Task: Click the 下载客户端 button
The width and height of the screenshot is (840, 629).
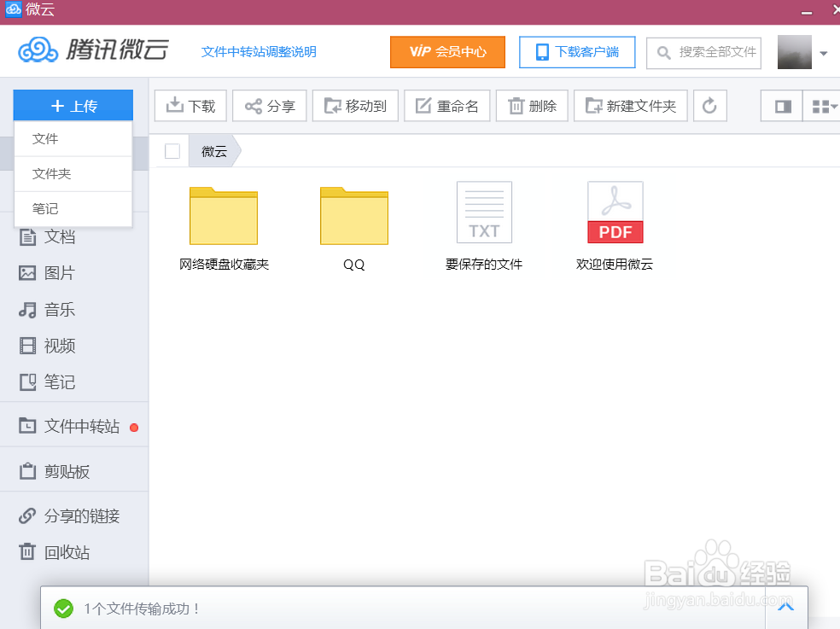Action: pyautogui.click(x=577, y=52)
